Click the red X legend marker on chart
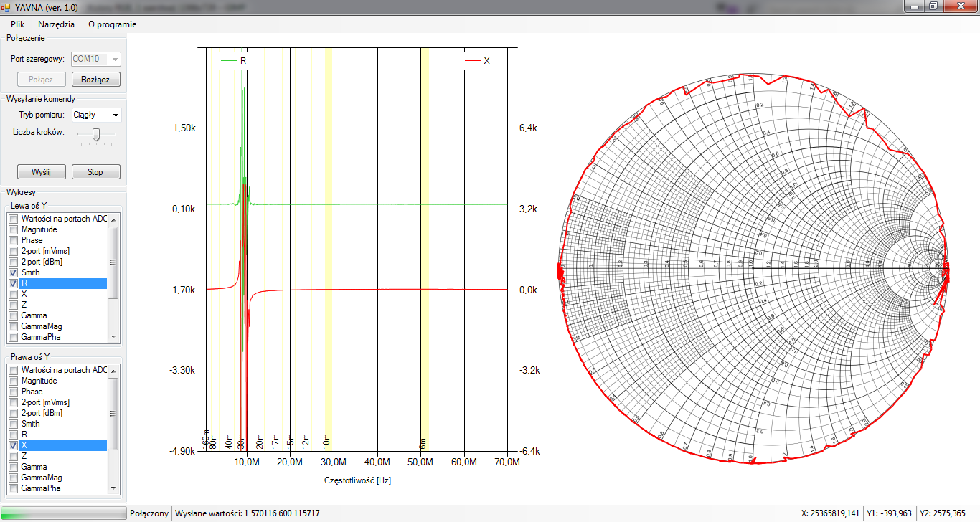Screen dimensions: 980x522 [472, 61]
